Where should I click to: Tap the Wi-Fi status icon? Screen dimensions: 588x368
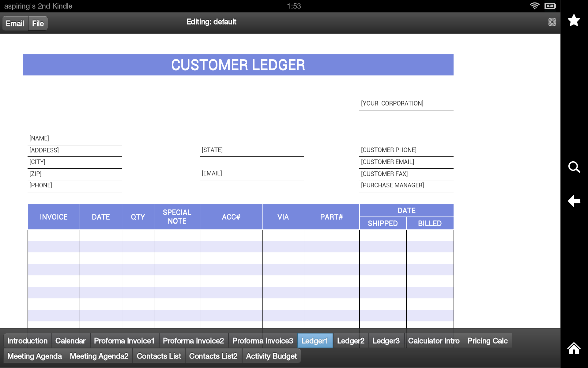coord(534,6)
